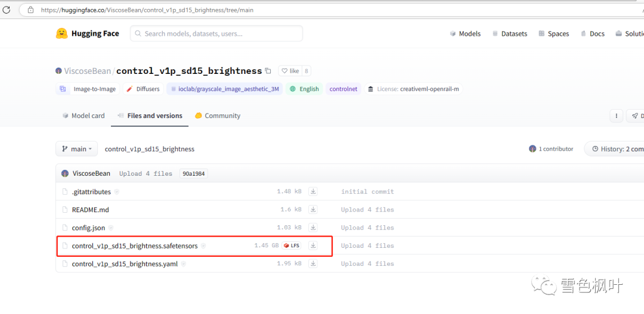Focus the Search models, datasets, users field
This screenshot has width=644, height=314.
pos(216,33)
